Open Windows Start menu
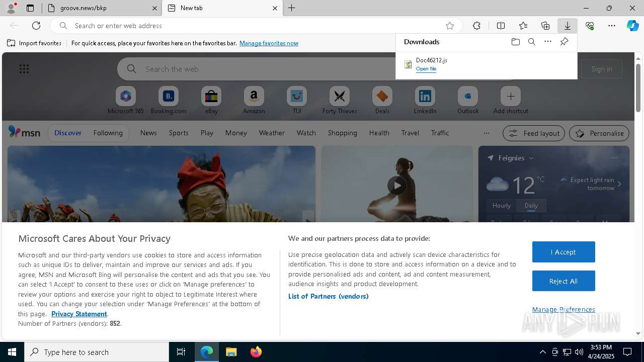 12,352
